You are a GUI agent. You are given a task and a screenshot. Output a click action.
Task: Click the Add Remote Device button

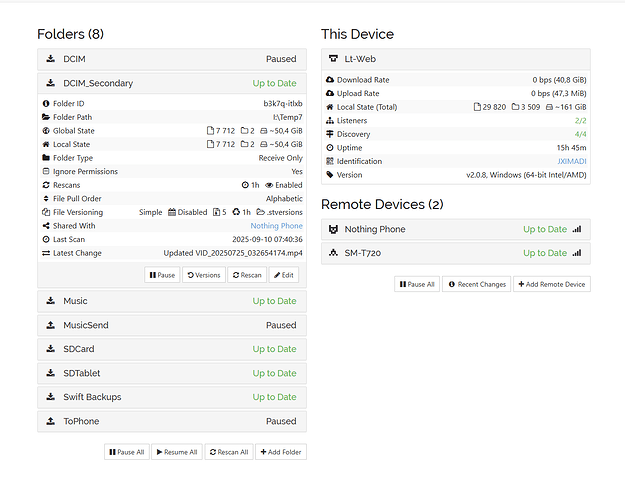point(551,284)
